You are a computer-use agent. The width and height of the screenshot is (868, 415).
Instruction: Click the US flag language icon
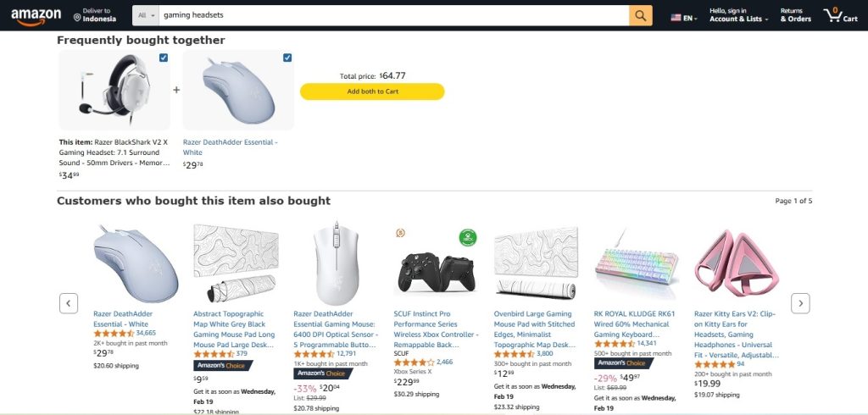click(x=676, y=18)
